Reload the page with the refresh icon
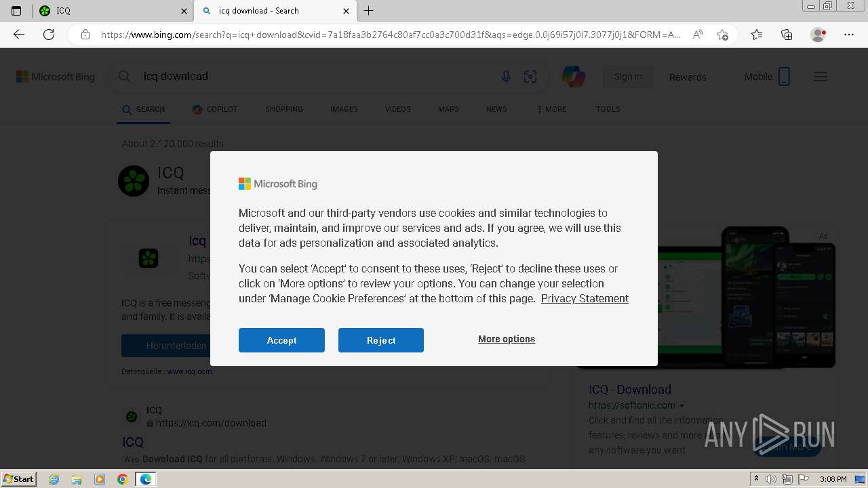868x488 pixels. (49, 35)
